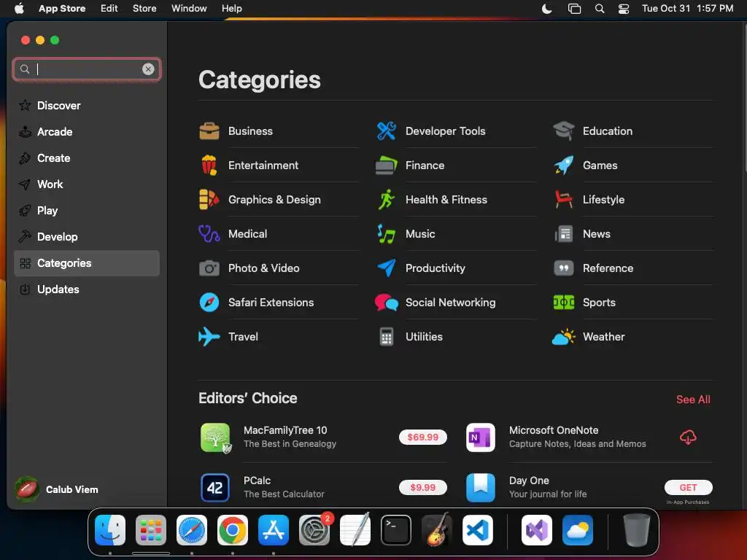Open System Settings from the Dock

tap(314, 530)
